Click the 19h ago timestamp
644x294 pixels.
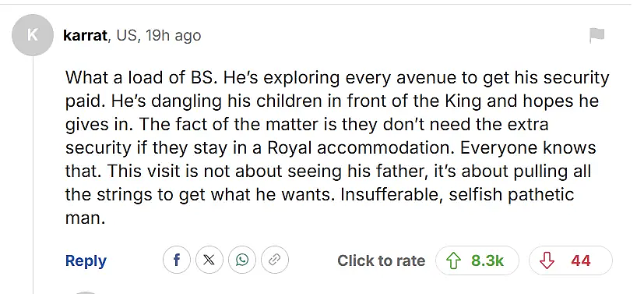click(x=174, y=35)
